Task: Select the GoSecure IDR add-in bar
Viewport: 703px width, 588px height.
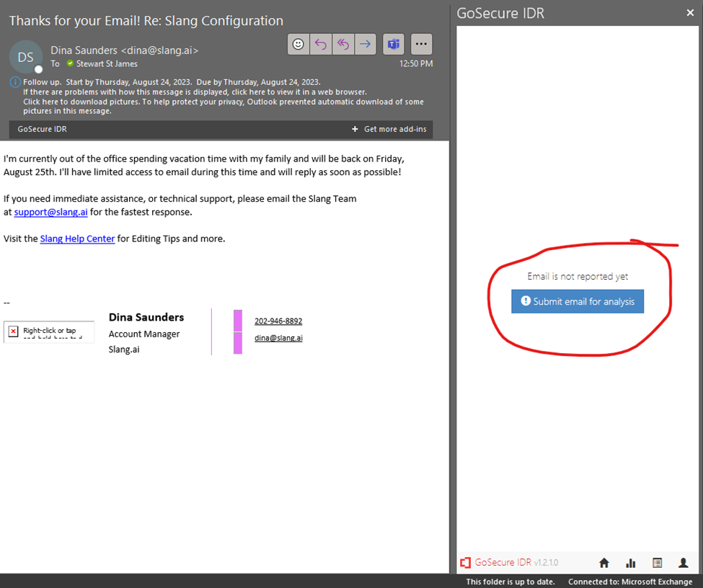Action: (x=42, y=129)
